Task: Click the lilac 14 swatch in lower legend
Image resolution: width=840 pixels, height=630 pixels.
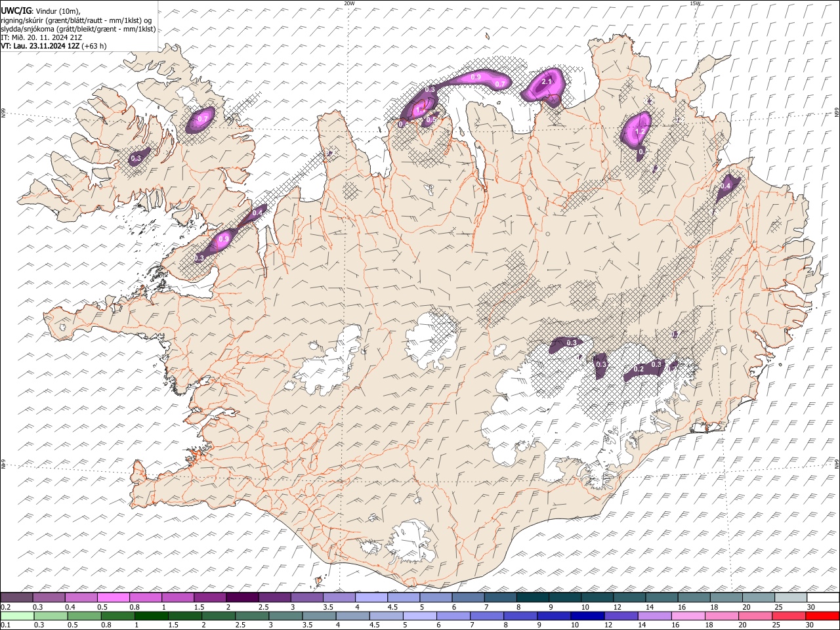Action: point(654,616)
